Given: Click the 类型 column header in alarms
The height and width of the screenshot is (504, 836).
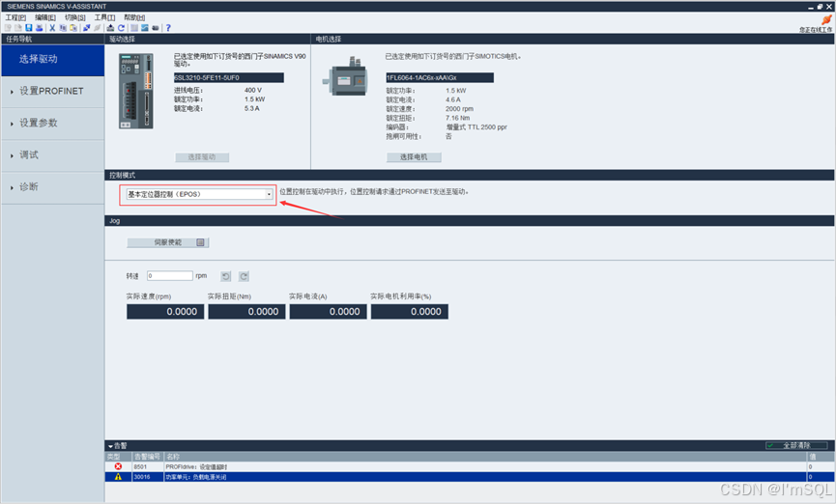Looking at the screenshot, I should point(118,457).
